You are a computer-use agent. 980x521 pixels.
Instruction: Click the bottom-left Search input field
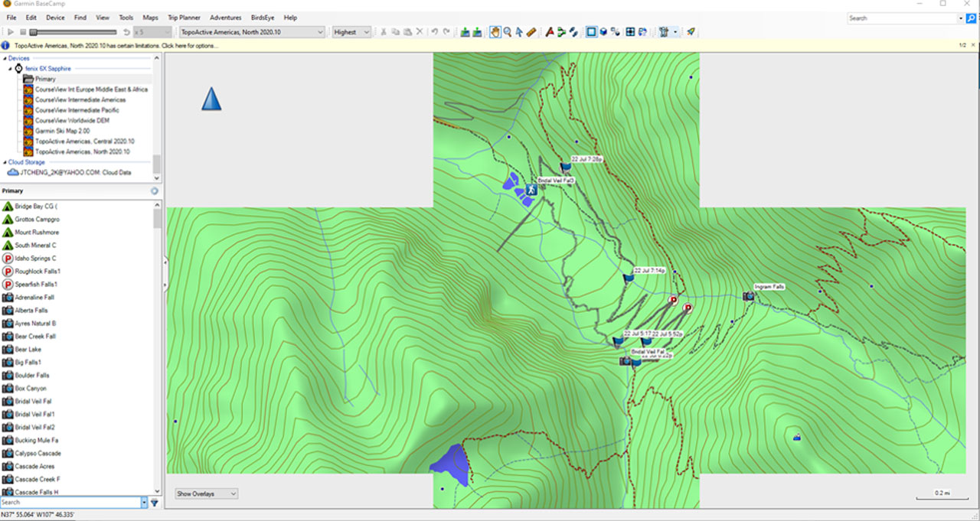coord(70,503)
